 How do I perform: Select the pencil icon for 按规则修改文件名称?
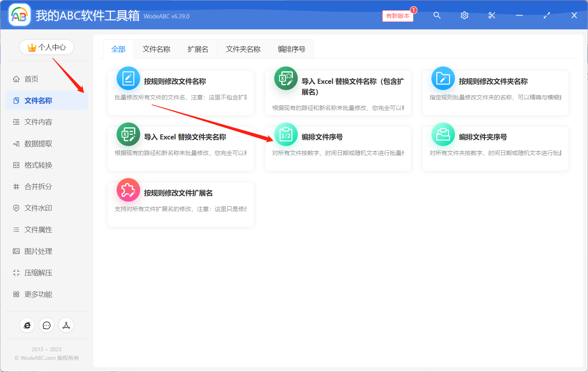pyautogui.click(x=128, y=78)
